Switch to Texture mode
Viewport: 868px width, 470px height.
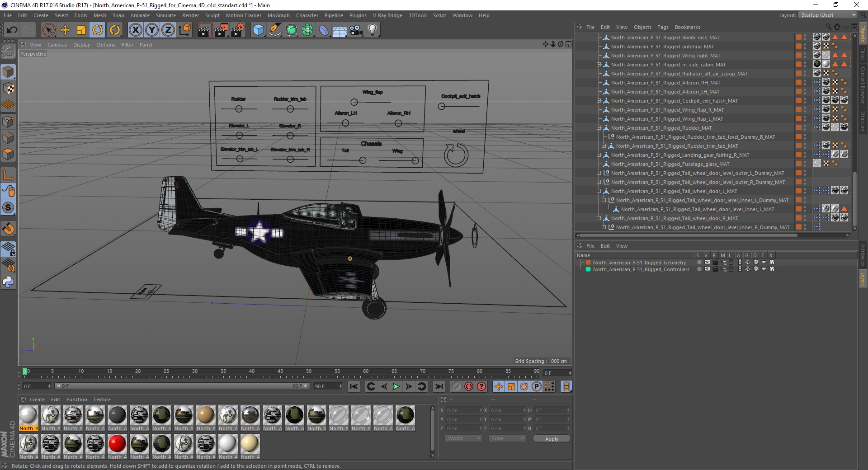8,89
